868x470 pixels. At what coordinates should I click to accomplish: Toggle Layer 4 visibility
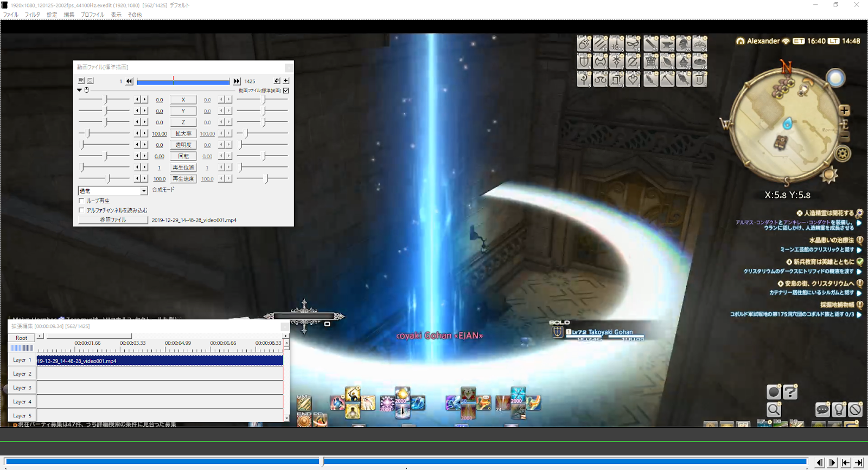(x=22, y=402)
